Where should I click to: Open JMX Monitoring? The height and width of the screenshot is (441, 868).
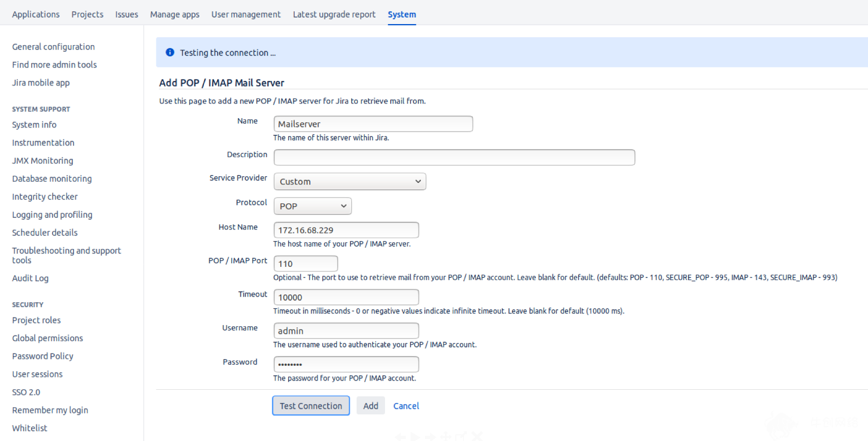click(43, 160)
